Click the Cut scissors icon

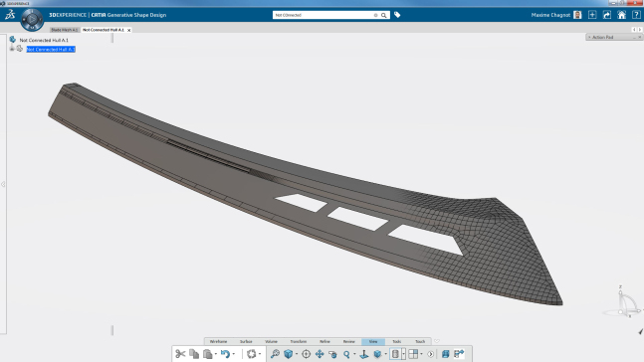pyautogui.click(x=180, y=354)
